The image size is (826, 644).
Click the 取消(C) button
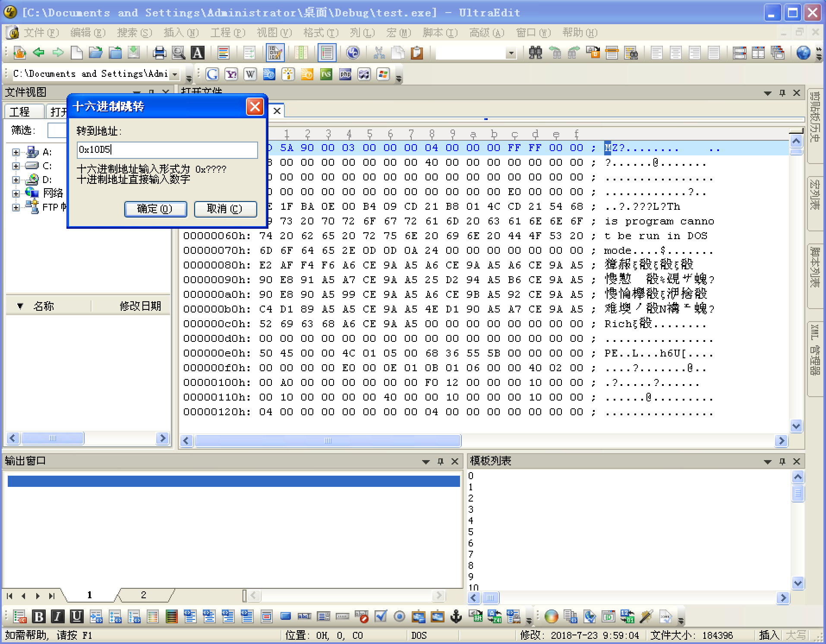[225, 209]
